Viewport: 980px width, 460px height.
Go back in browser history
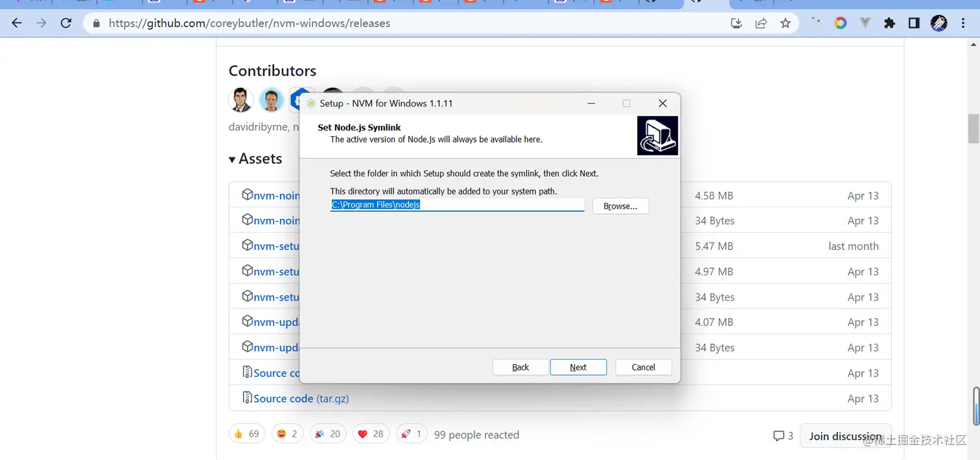tap(17, 23)
